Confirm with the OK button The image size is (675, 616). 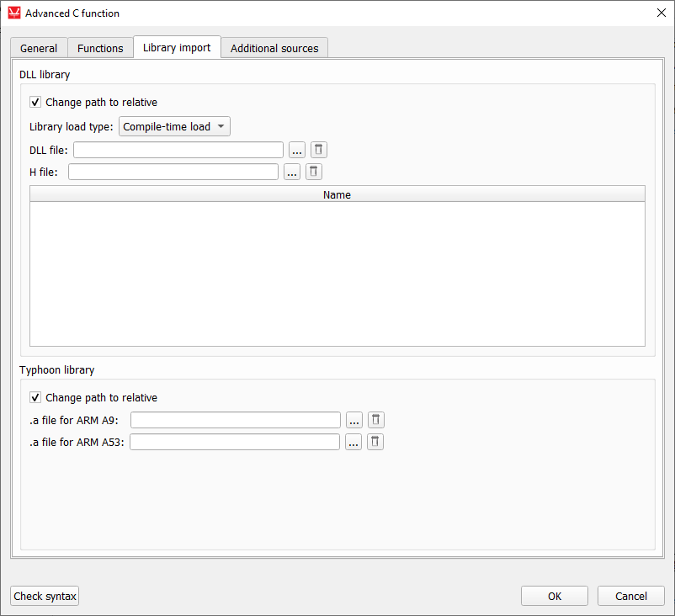tap(555, 596)
